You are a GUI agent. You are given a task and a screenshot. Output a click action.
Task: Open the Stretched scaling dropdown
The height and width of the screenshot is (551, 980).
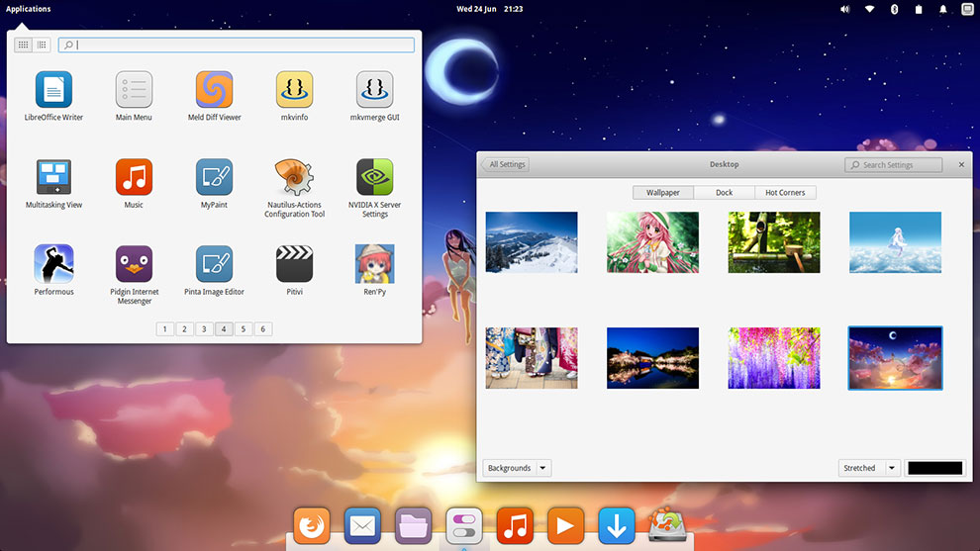click(x=891, y=468)
